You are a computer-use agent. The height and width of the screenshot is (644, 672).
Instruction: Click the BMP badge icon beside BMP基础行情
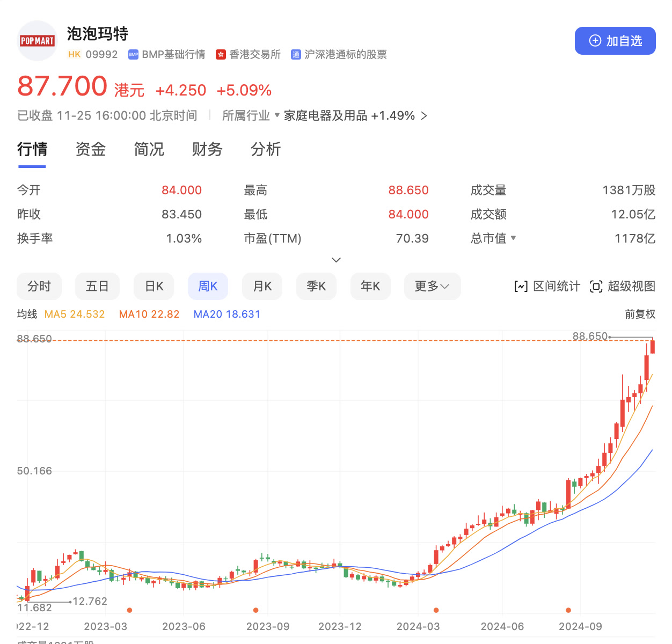click(133, 55)
